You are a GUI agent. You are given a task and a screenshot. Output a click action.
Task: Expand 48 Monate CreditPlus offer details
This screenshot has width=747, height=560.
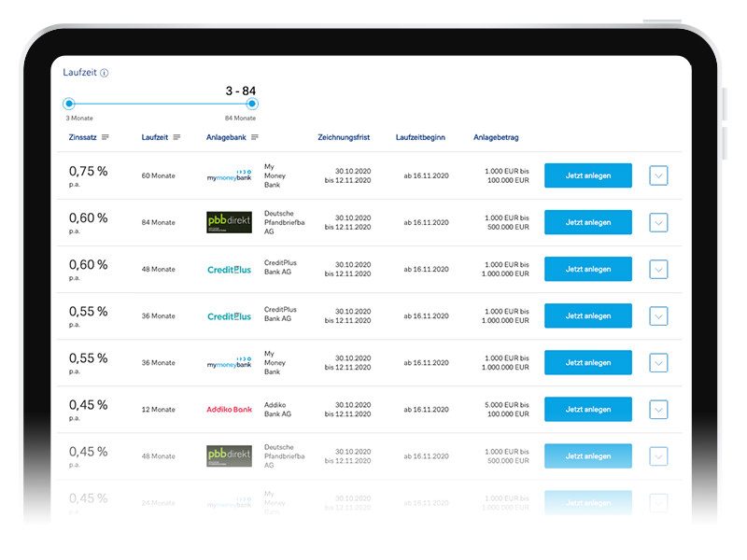[x=658, y=270]
